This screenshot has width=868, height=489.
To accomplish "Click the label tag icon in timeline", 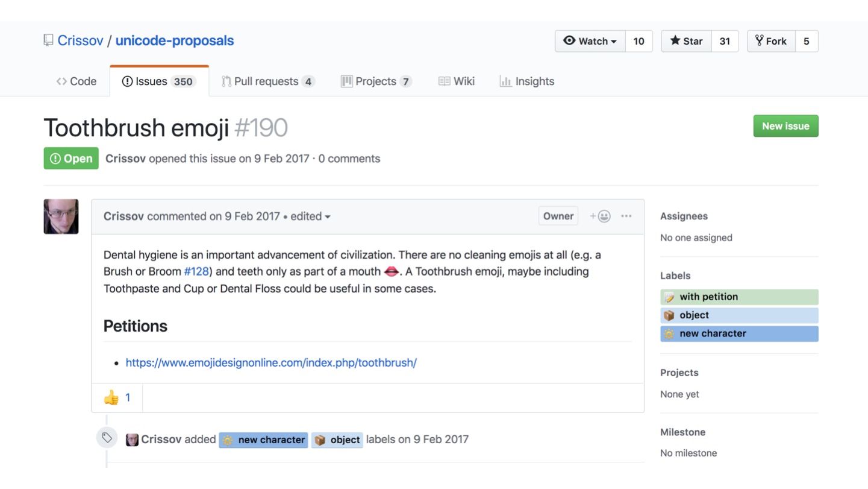I will click(107, 438).
